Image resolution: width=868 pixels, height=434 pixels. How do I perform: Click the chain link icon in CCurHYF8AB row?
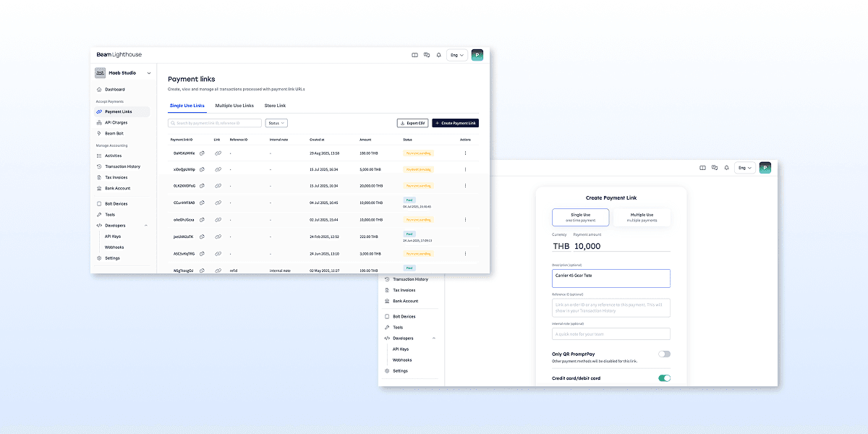click(x=218, y=203)
